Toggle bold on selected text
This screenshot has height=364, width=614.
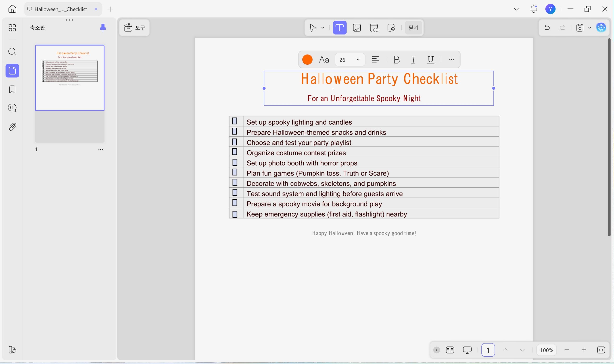click(x=396, y=60)
